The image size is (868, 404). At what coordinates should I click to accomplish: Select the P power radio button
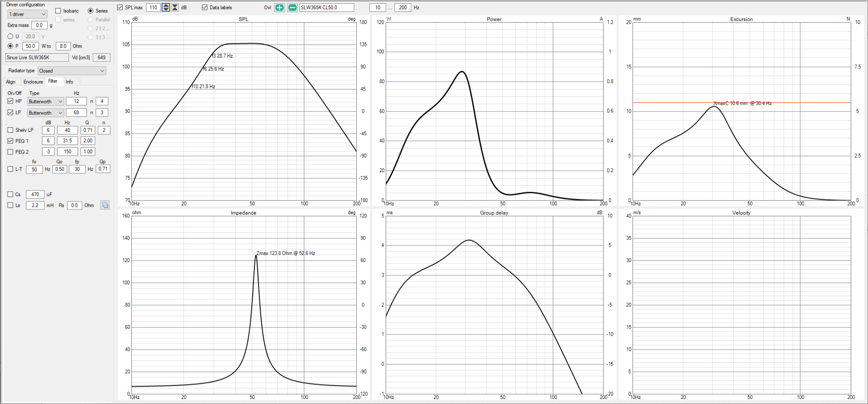11,46
